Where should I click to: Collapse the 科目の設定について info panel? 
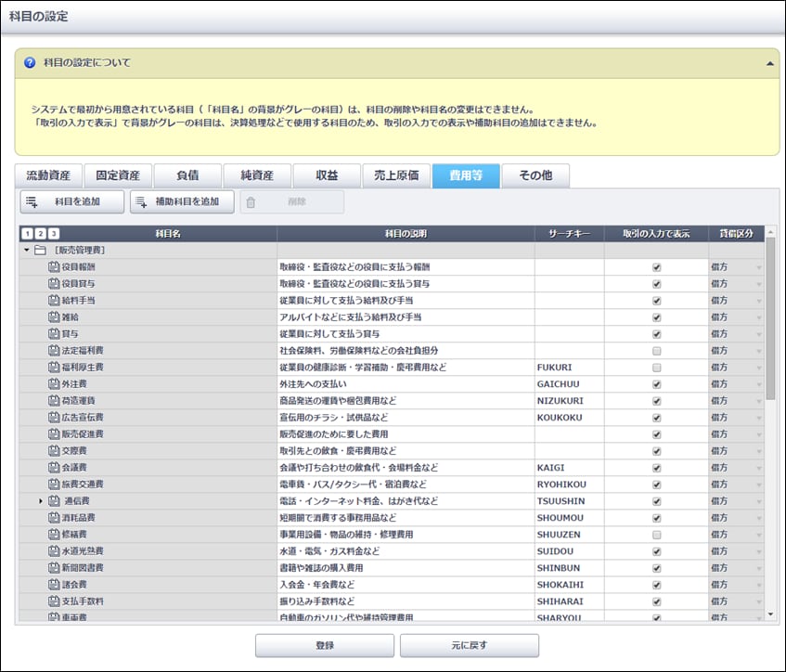(x=768, y=63)
